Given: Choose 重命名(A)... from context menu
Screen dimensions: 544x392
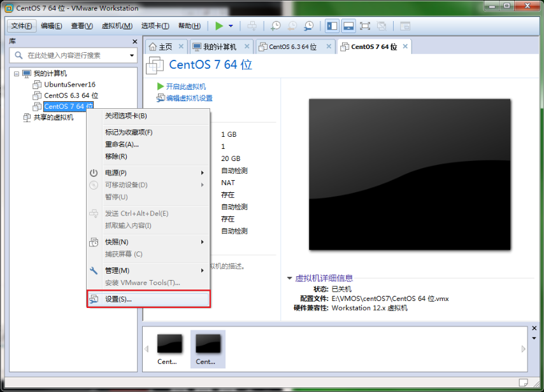Looking at the screenshot, I should [x=148, y=144].
